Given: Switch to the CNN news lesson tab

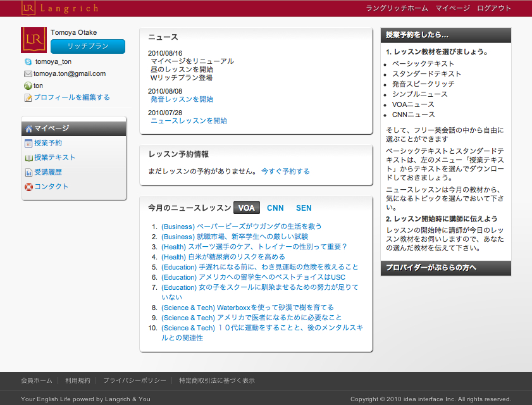Looking at the screenshot, I should point(275,208).
